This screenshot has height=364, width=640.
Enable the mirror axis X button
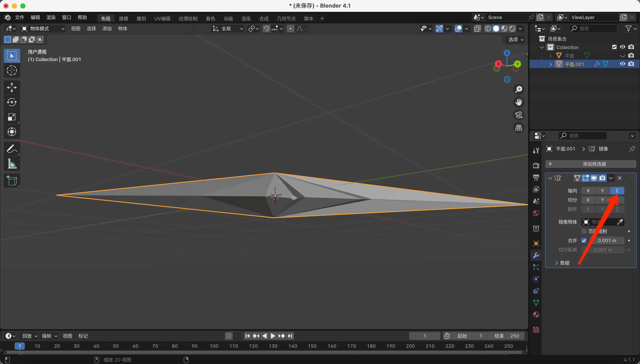coord(588,191)
